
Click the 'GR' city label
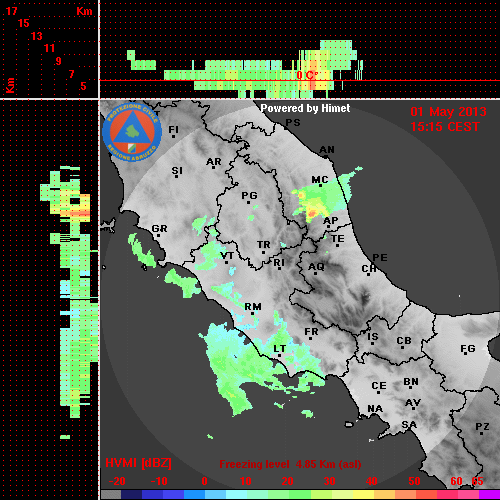159,229
